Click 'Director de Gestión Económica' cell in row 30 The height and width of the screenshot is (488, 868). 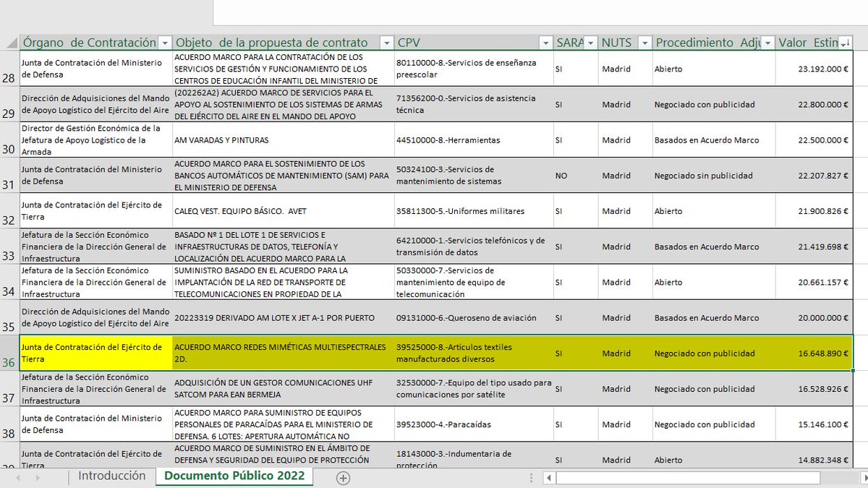pos(95,140)
